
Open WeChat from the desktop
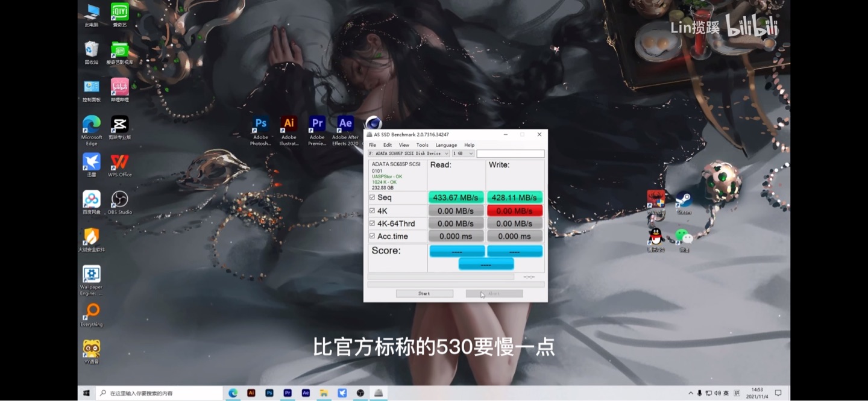click(x=684, y=240)
